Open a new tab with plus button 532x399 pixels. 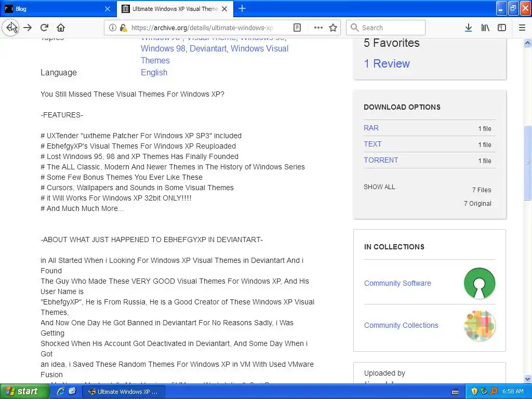tap(242, 8)
